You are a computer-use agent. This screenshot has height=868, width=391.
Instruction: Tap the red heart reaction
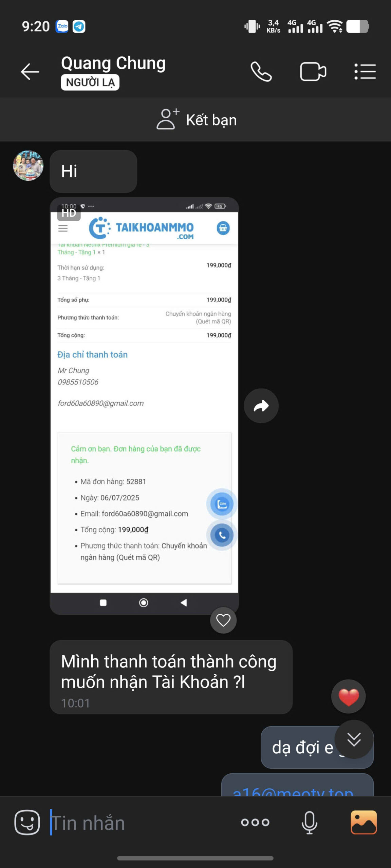click(x=348, y=697)
